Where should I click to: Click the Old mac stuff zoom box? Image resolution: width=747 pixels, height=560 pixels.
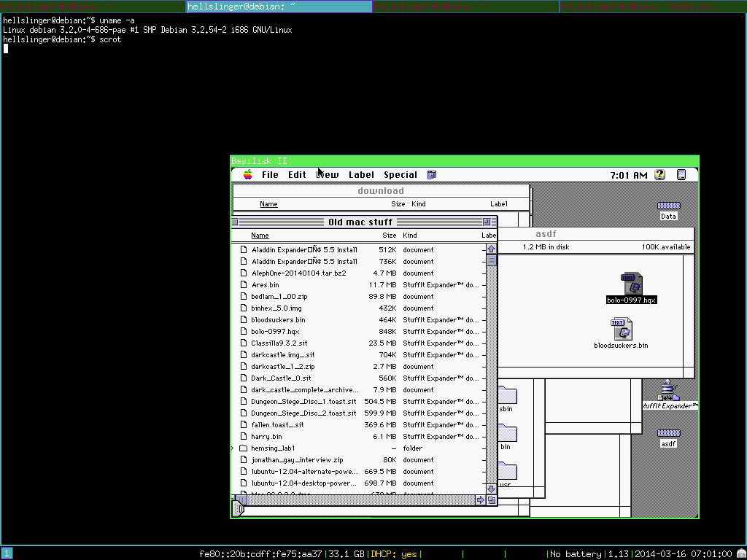(x=487, y=222)
